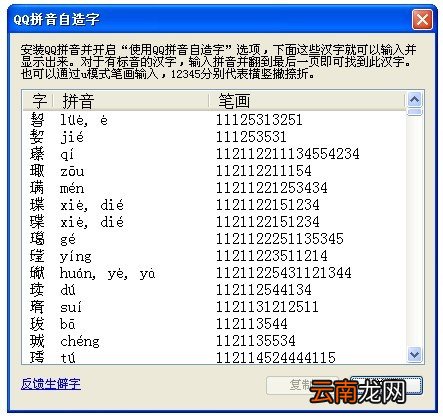
Task: Select the row with pinyin gé
Action: [214, 239]
